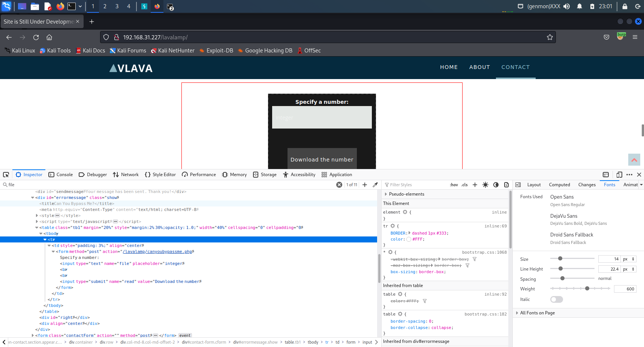Focus the integer number input field
The height and width of the screenshot is (347, 644).
tap(322, 117)
